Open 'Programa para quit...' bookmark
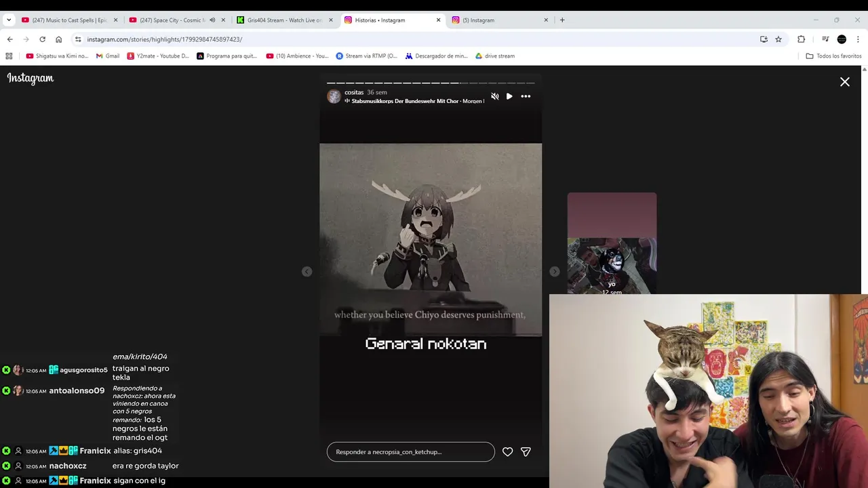The image size is (868, 488). [227, 56]
